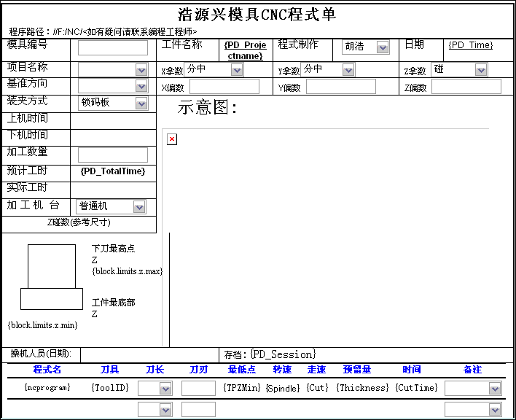This screenshot has width=516, height=420.
Task: Click the Z偏数 input field
Action: 466,87
